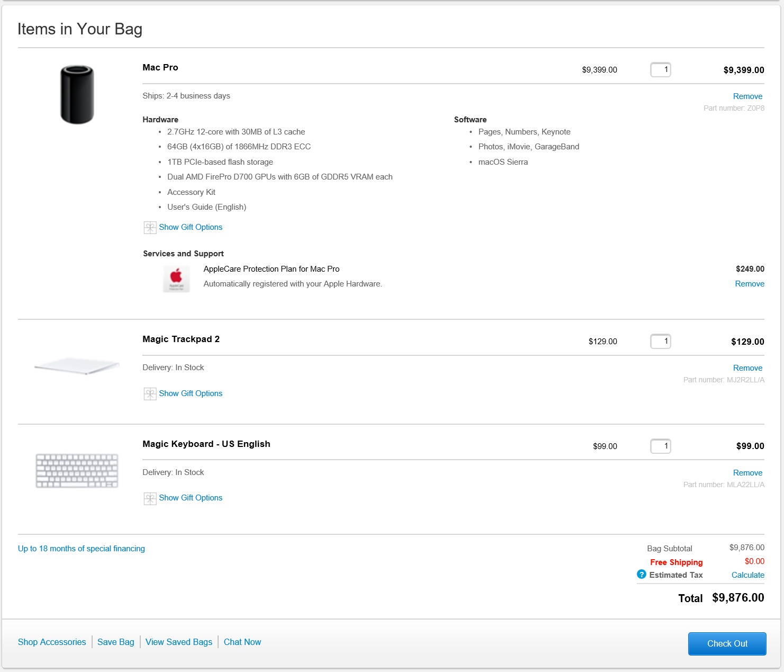
Task: Start a chat with Chat Now
Action: [242, 642]
